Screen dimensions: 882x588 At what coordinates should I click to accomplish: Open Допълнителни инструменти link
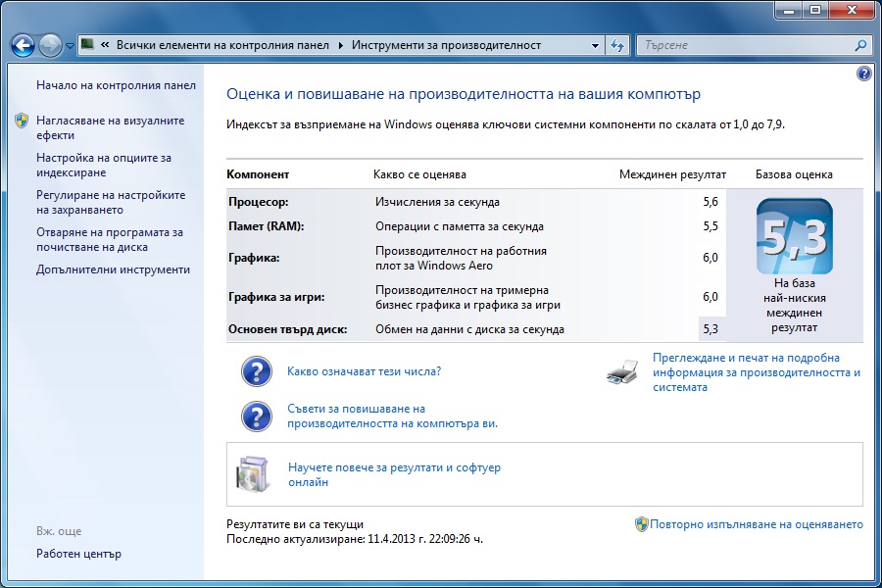pyautogui.click(x=113, y=269)
